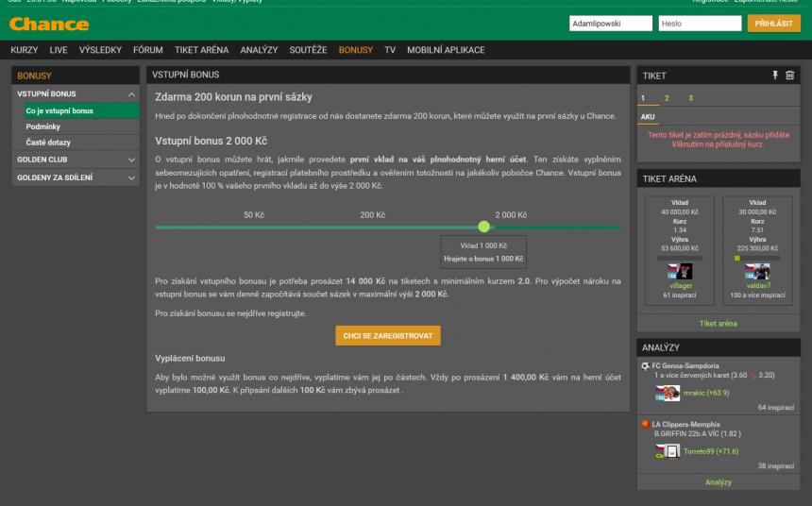Click the football icon beside FC Genoa-Sampdoria
Image resolution: width=812 pixels, height=506 pixels.
[645, 366]
